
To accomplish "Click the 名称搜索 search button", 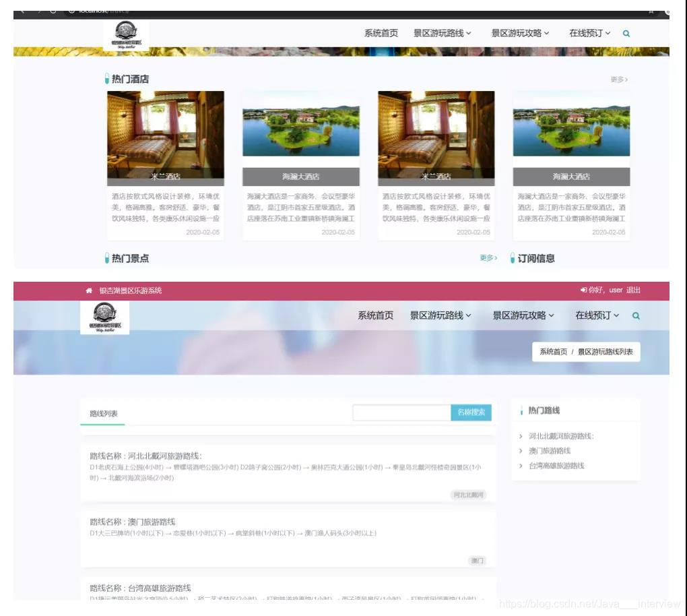I will 472,412.
